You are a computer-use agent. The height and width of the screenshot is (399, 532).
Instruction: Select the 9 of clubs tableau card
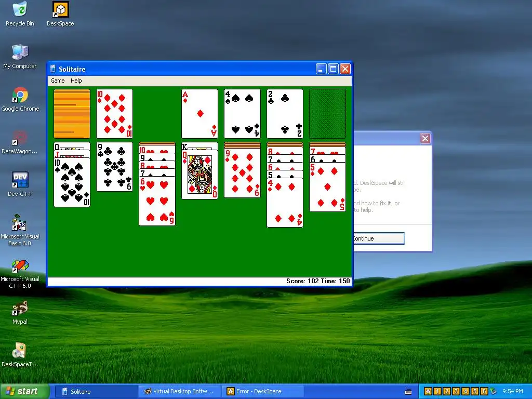pos(114,167)
